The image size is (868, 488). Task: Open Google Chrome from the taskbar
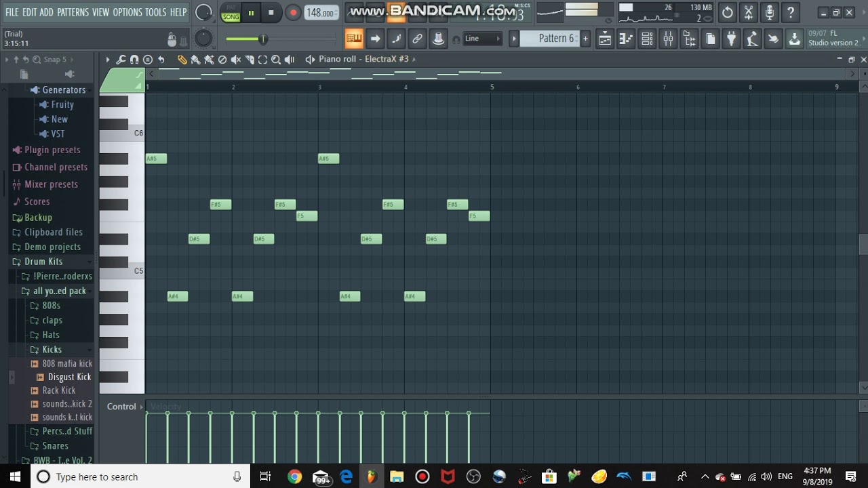coord(294,476)
